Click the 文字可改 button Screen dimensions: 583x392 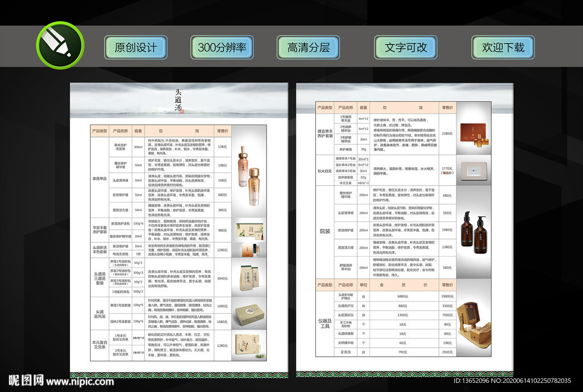[x=405, y=47]
